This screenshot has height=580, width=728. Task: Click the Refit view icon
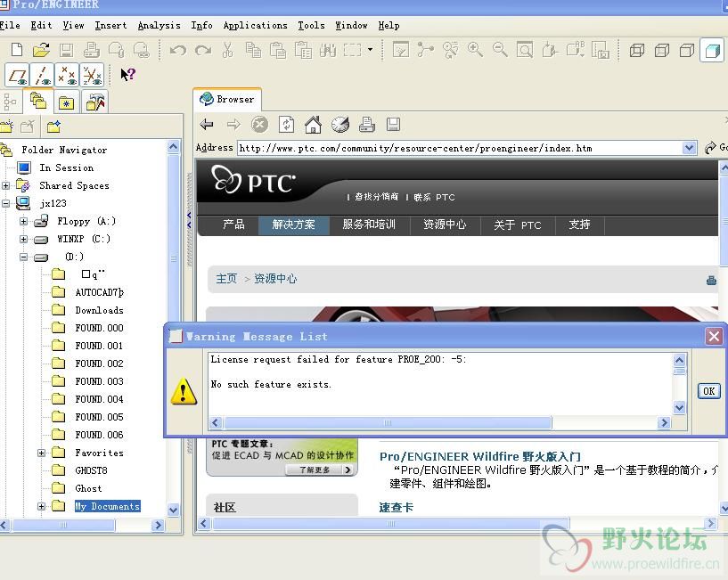pos(525,49)
